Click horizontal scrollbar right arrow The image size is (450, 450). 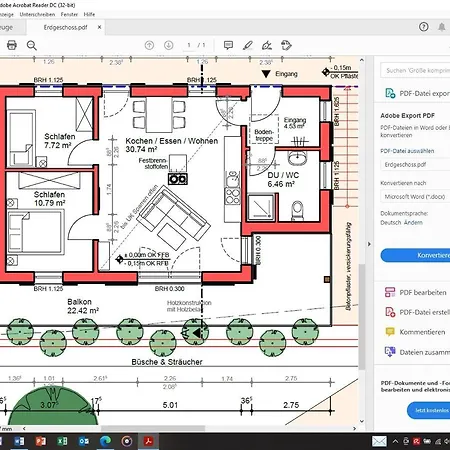coord(354,429)
